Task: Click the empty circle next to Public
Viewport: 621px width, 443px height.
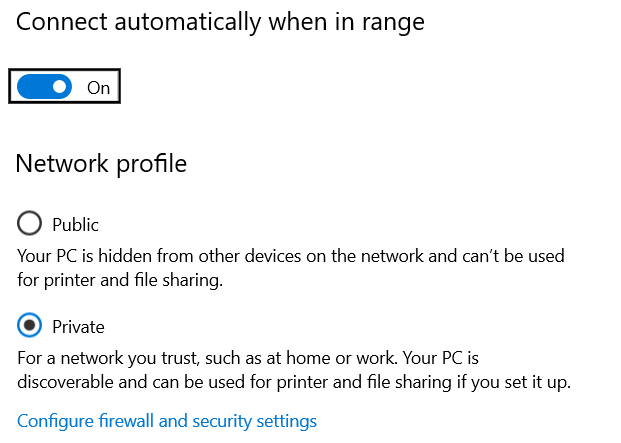Action: click(x=30, y=223)
